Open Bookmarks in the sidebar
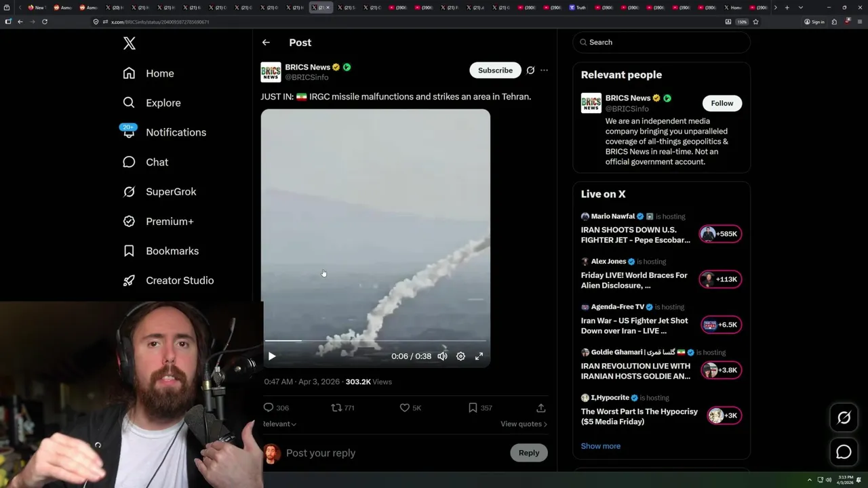The width and height of the screenshot is (868, 488). pos(161,251)
